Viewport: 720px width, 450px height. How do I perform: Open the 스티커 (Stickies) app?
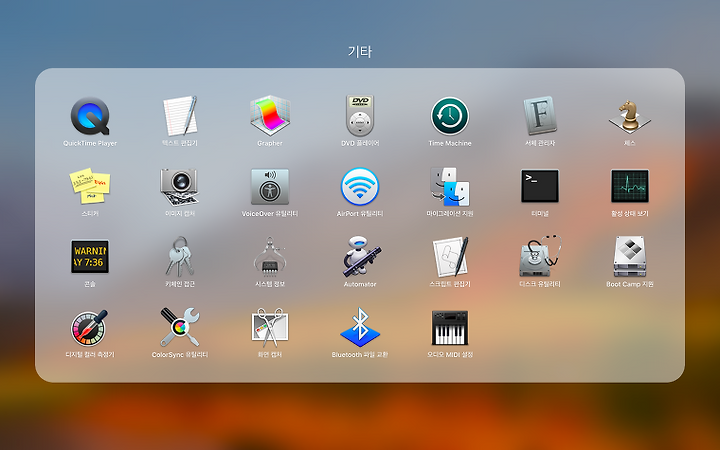tap(90, 186)
